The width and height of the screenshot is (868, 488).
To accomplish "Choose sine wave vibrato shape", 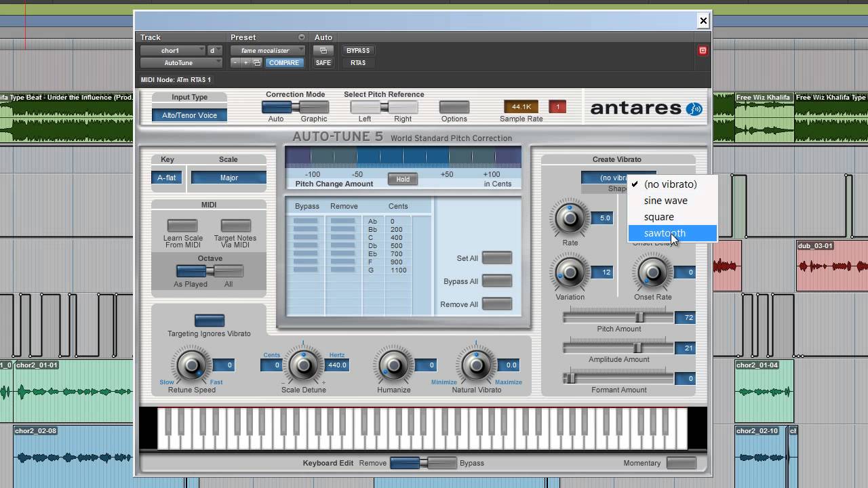I will [672, 201].
